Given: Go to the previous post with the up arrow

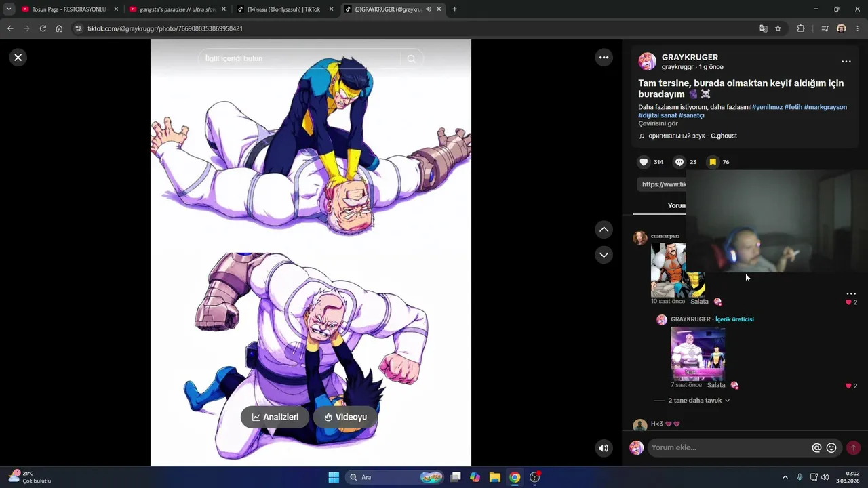Looking at the screenshot, I should point(604,230).
